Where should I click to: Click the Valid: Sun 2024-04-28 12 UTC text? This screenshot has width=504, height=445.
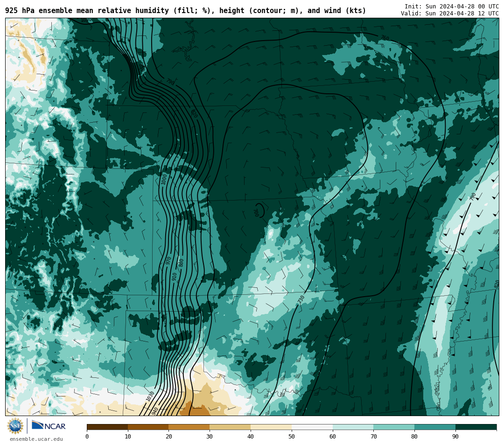pos(450,14)
